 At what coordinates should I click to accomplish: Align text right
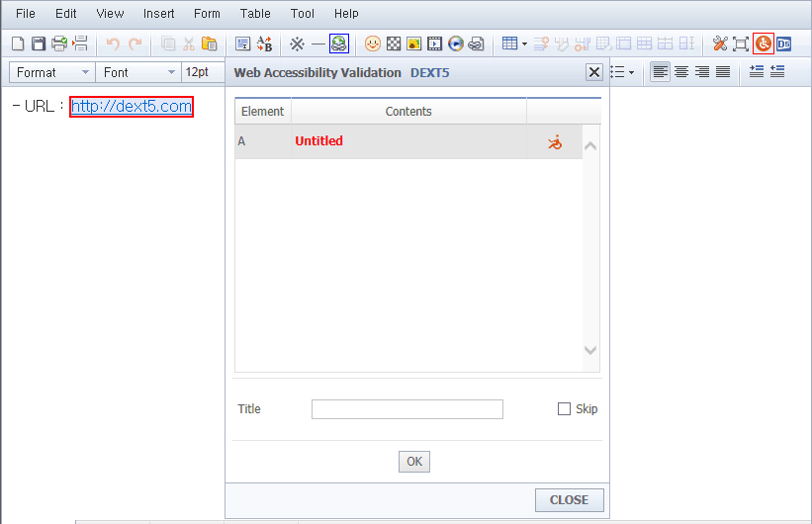click(702, 72)
